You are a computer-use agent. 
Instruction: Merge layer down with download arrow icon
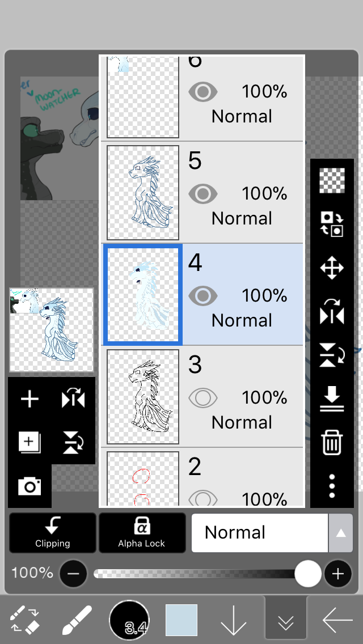click(x=332, y=400)
